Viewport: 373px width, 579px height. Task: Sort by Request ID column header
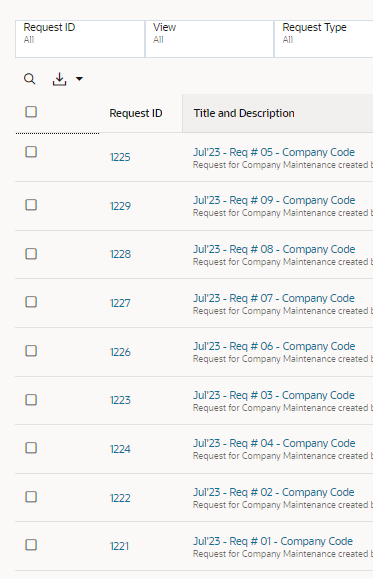coord(136,113)
